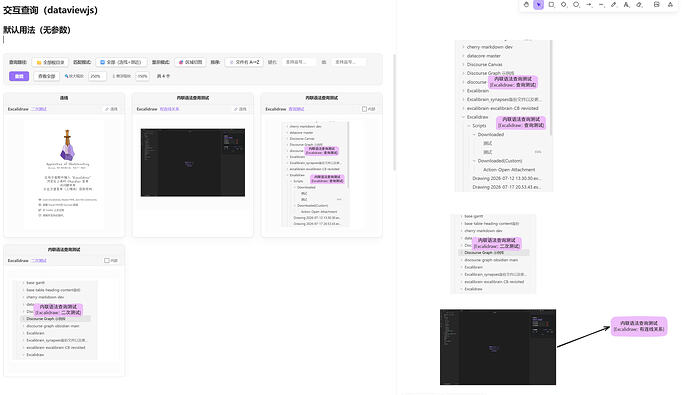The height and width of the screenshot is (395, 690).
Task: Tick the checkbox on the bottom result card
Action: point(106,260)
